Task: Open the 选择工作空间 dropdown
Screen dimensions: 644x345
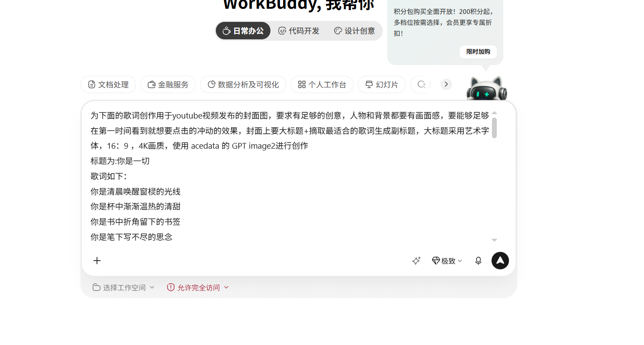Action: click(x=124, y=287)
